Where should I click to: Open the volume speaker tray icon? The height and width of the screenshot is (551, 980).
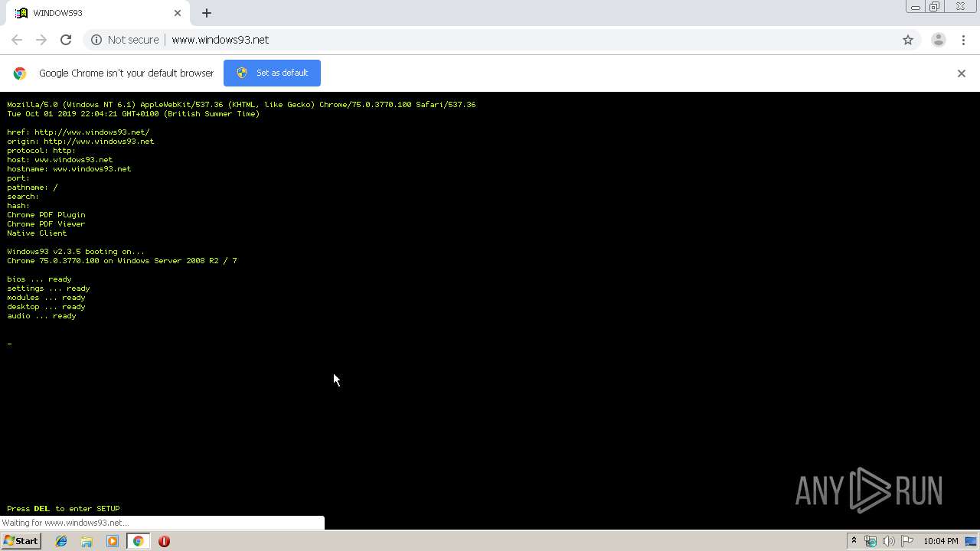click(888, 541)
